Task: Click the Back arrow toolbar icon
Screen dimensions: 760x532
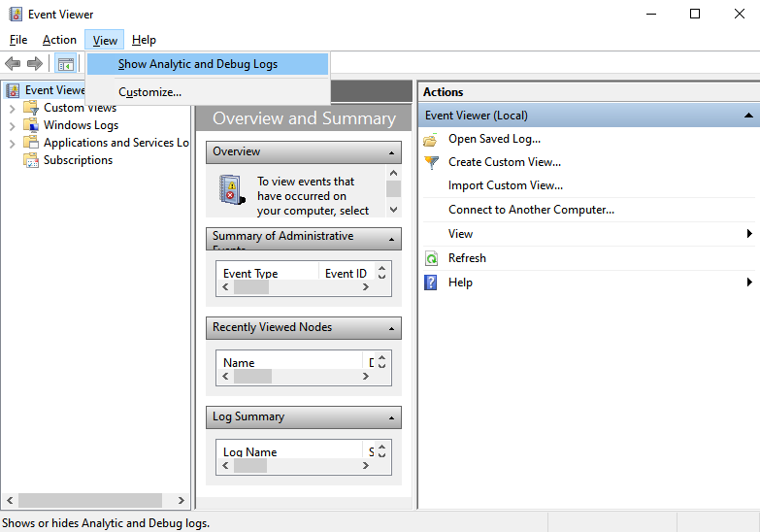Action: pos(13,63)
